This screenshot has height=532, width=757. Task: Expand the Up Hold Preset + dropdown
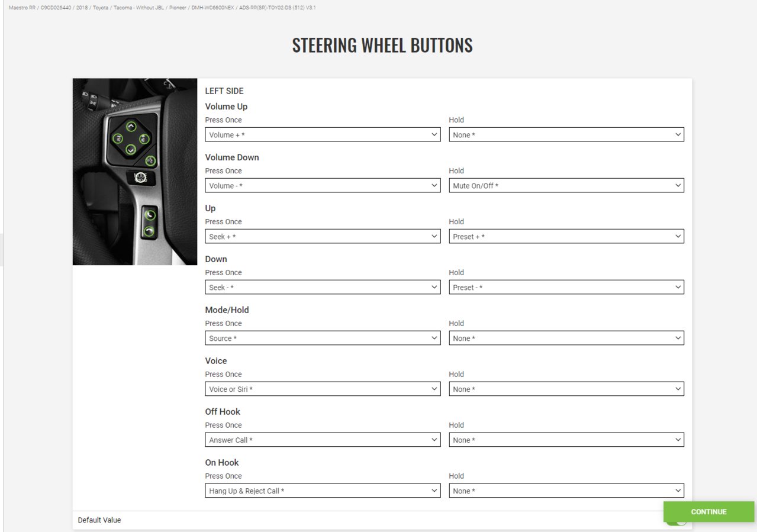[x=566, y=237]
